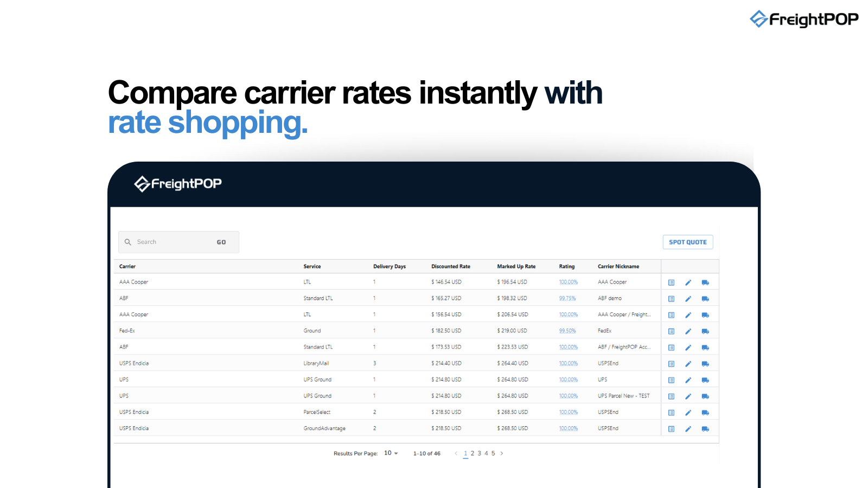Click into the Search input field
868x488 pixels.
(x=174, y=242)
